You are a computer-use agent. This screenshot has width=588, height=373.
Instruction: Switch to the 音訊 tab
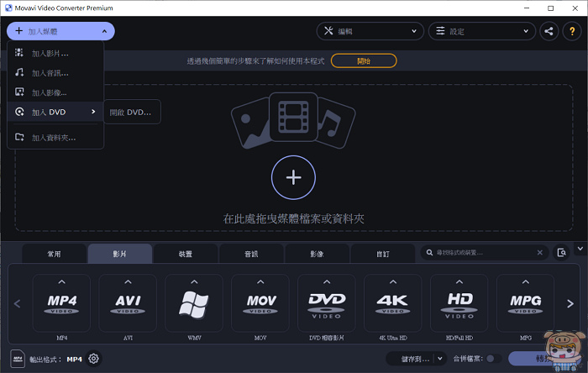point(251,254)
